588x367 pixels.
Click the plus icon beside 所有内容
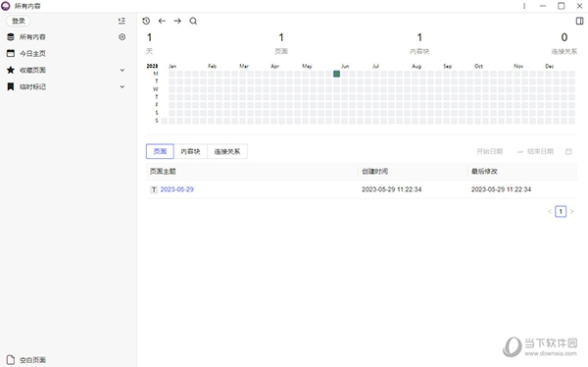pos(122,37)
